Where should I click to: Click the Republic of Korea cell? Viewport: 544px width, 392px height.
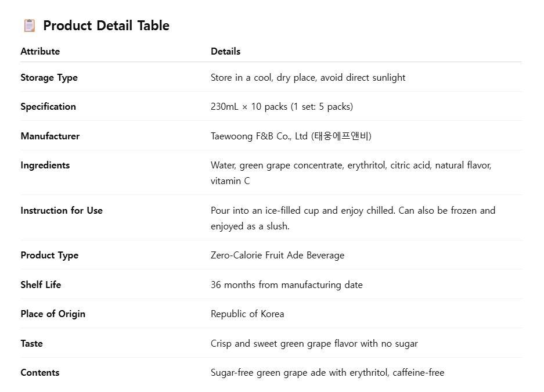coord(247,314)
